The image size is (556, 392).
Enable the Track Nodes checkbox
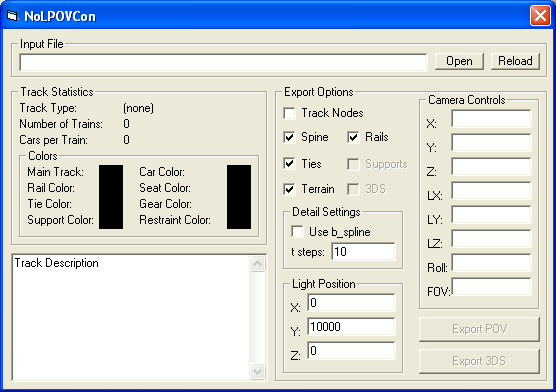pyautogui.click(x=289, y=114)
